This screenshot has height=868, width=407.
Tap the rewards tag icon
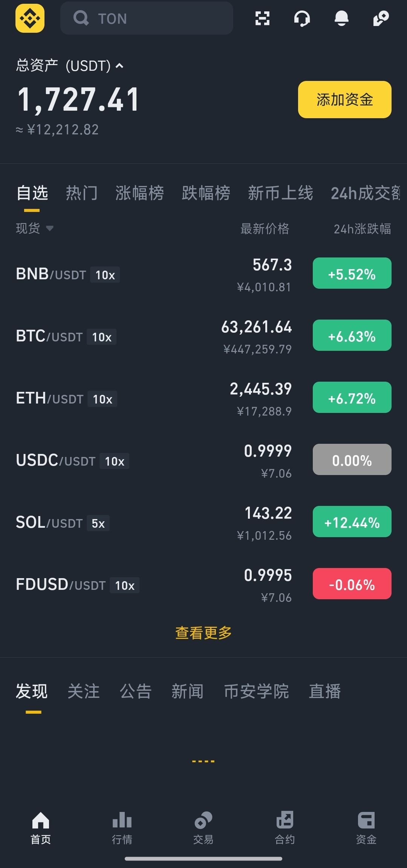click(x=381, y=18)
